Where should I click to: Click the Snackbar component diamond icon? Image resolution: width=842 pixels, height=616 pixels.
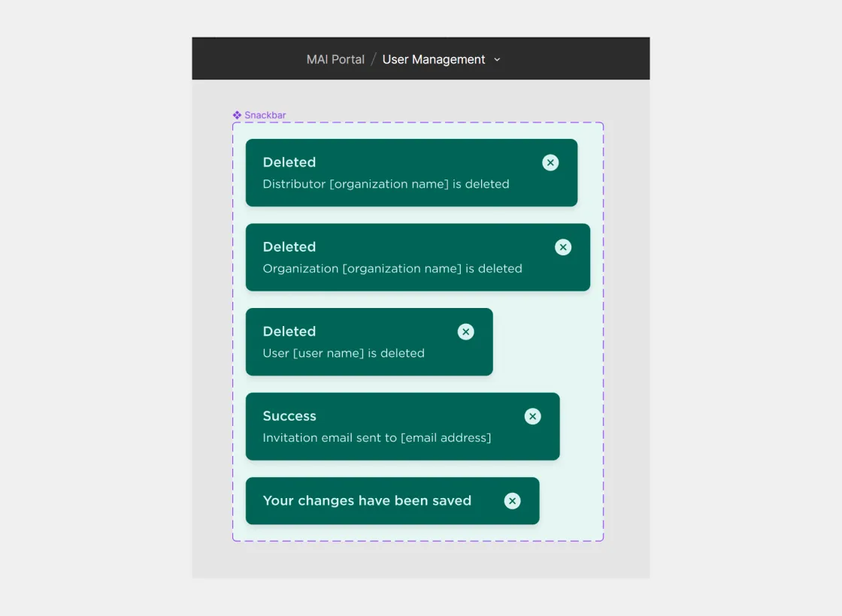(237, 116)
